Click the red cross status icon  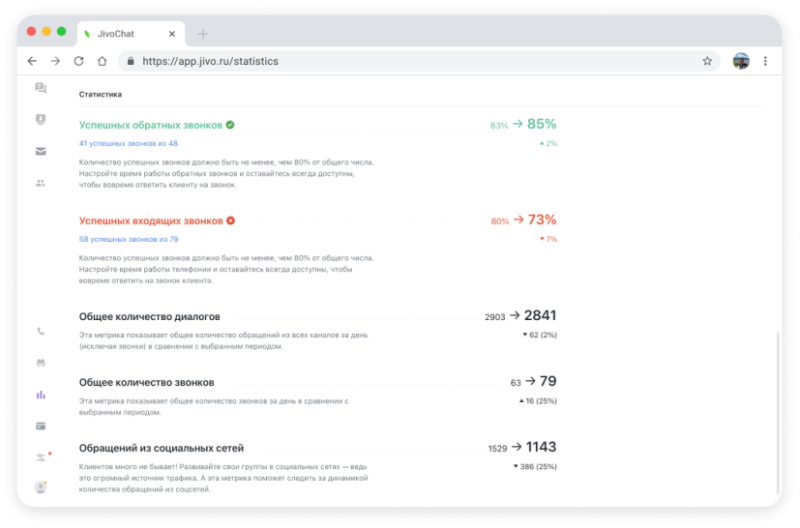231,221
